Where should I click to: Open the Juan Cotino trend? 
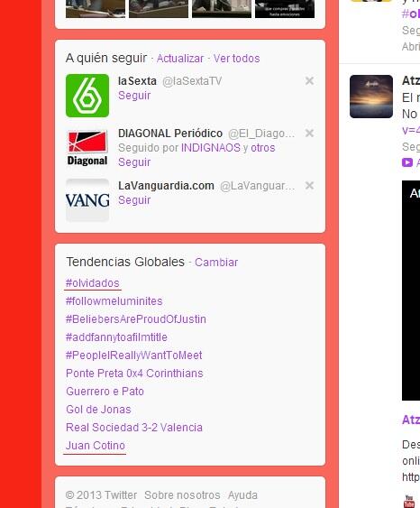click(x=96, y=446)
